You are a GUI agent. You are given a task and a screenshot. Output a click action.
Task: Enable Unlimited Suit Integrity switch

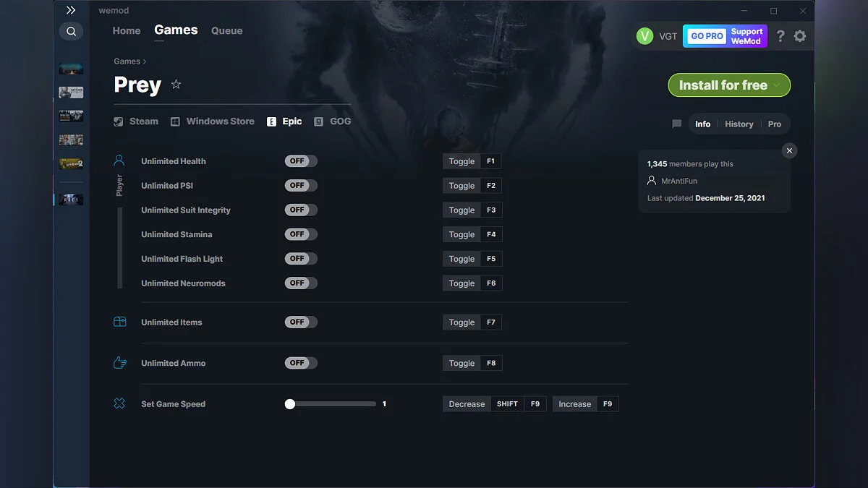pyautogui.click(x=301, y=210)
